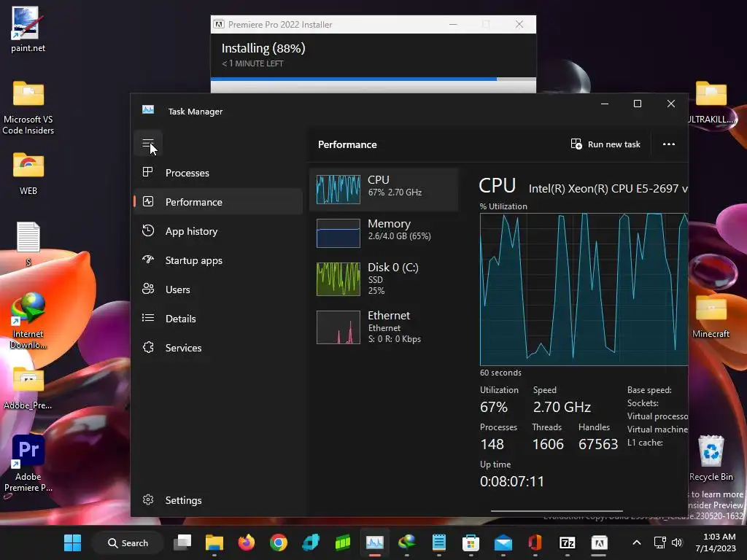Image resolution: width=747 pixels, height=560 pixels.
Task: Click the Task Manager taskbar icon
Action: click(374, 542)
